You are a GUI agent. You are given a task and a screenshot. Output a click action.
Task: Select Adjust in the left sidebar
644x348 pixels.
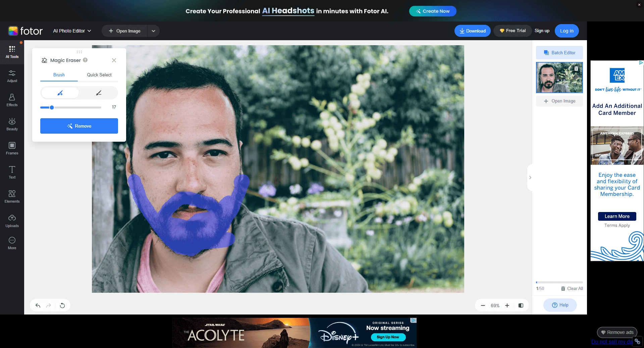12,76
